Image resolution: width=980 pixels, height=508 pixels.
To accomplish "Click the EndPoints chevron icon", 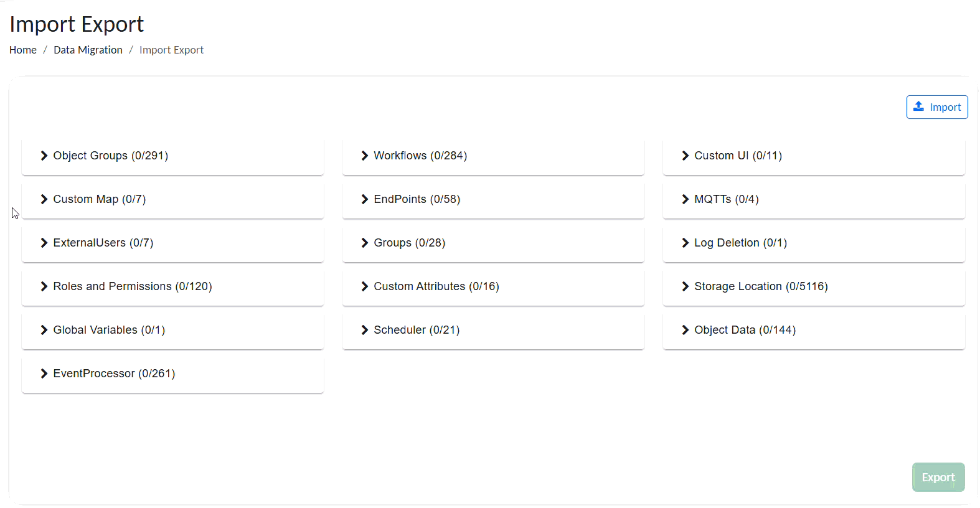I will 365,199.
